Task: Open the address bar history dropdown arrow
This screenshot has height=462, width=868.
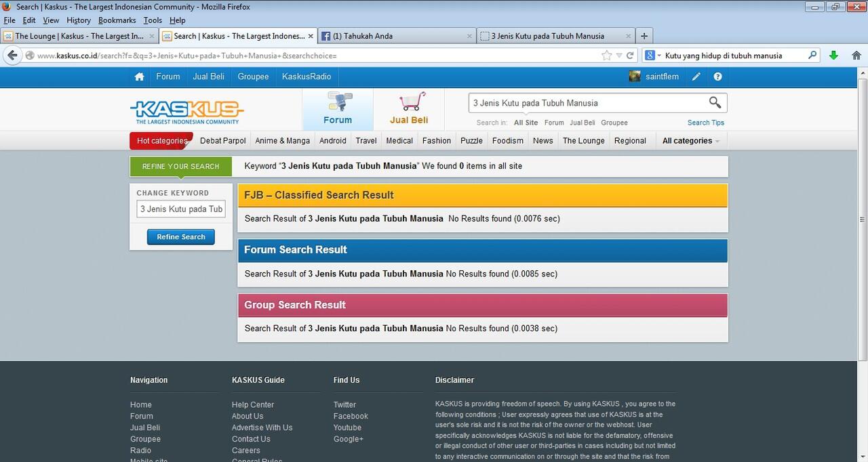Action: click(x=618, y=56)
